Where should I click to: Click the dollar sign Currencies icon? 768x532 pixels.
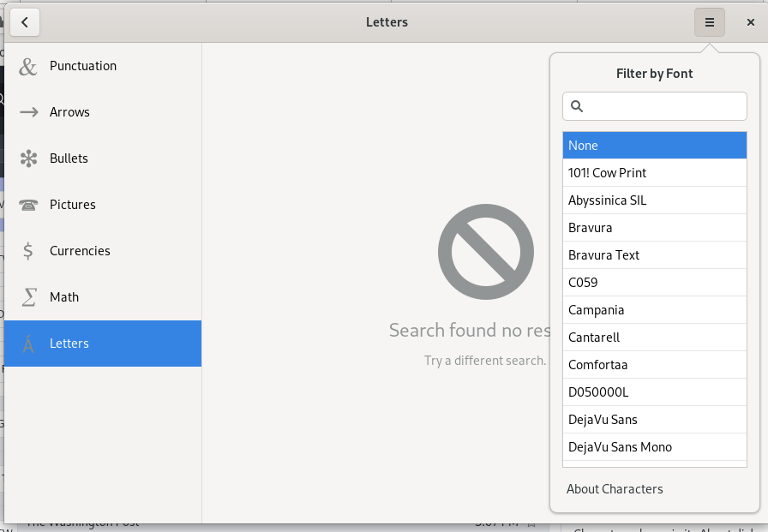[28, 251]
